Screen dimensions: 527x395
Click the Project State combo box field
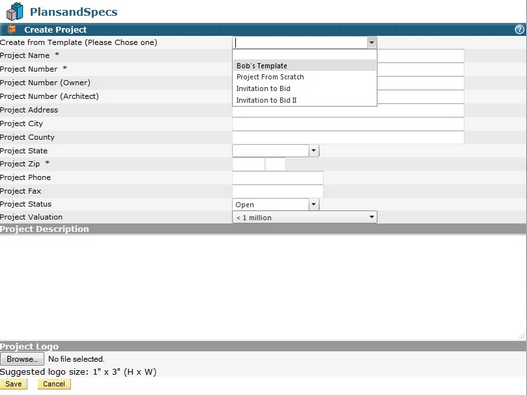(271, 151)
